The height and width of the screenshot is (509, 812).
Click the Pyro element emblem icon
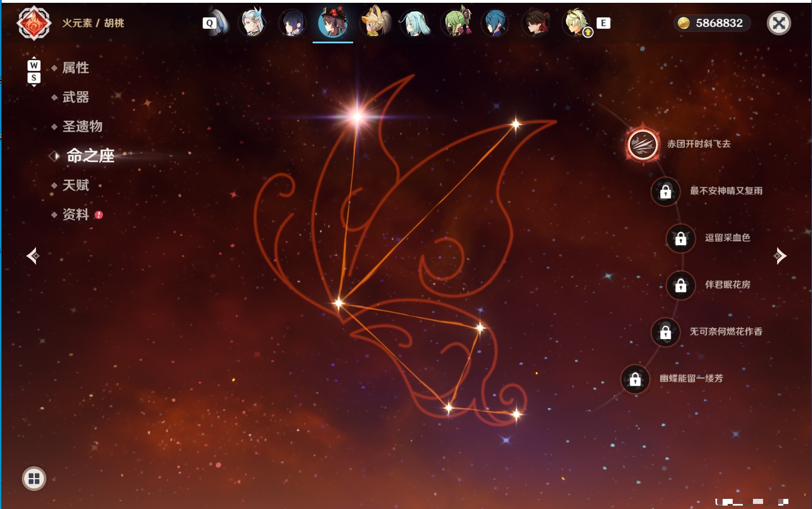pyautogui.click(x=34, y=23)
